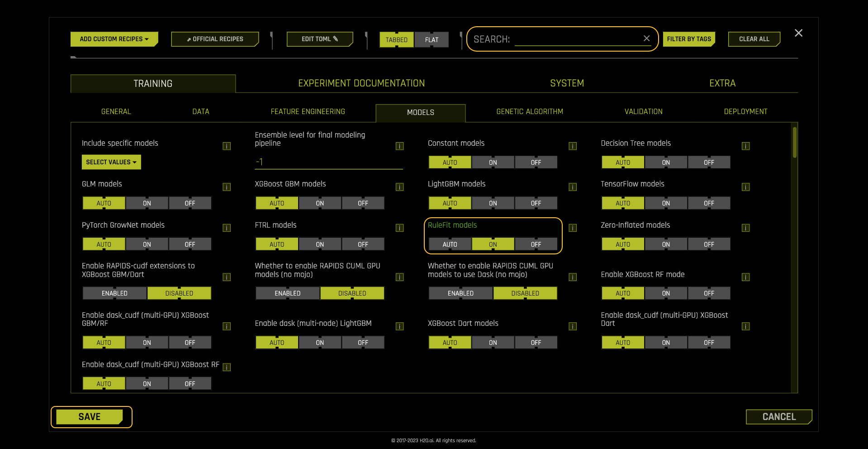Image resolution: width=868 pixels, height=449 pixels.
Task: Open info for LightGBM models
Action: (573, 187)
